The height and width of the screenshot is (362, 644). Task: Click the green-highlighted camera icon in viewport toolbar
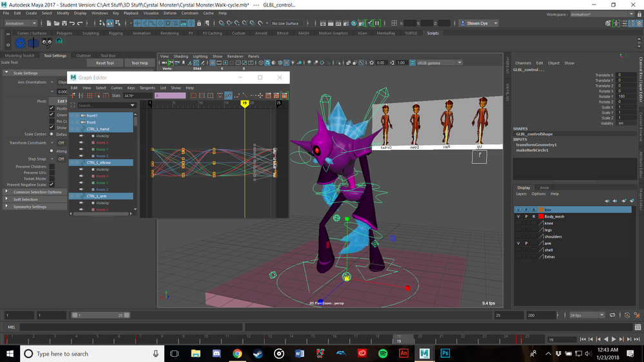coord(170,62)
